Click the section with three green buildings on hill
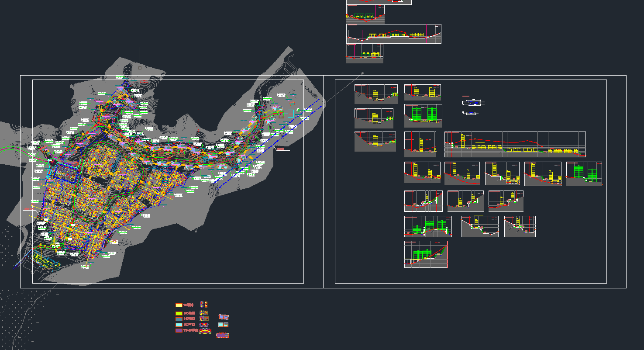 click(428, 226)
